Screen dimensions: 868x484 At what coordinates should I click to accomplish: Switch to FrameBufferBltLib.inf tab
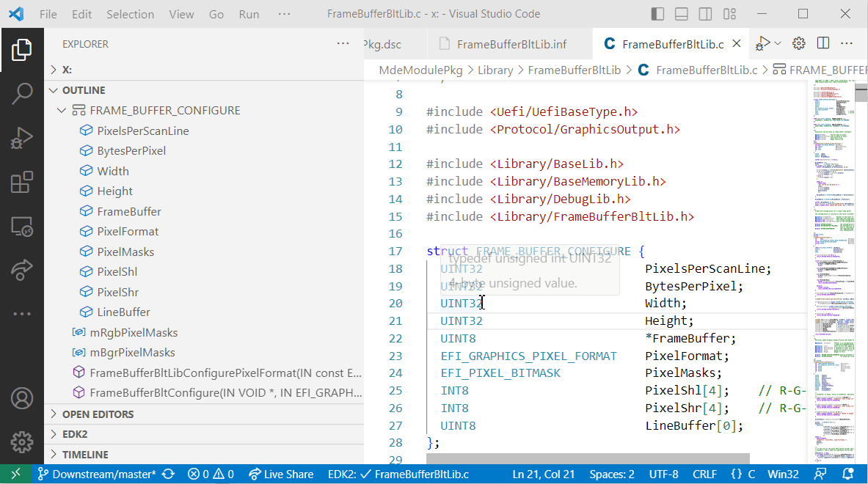[x=509, y=44]
